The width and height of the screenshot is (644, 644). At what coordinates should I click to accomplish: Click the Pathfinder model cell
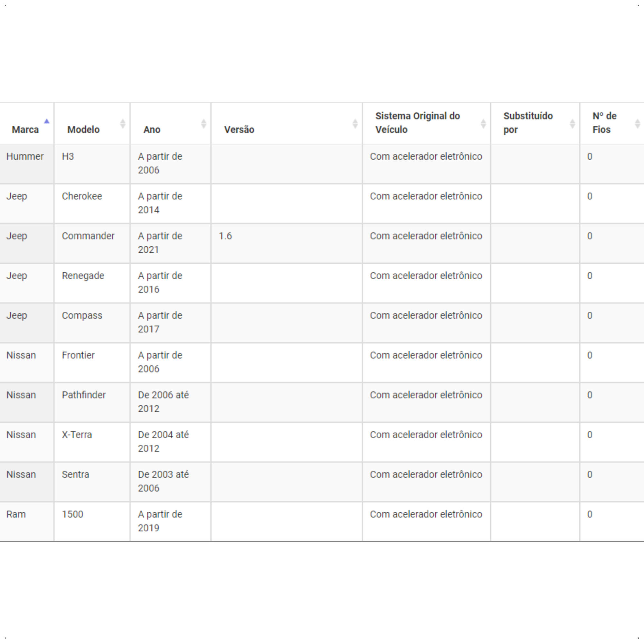tap(84, 395)
